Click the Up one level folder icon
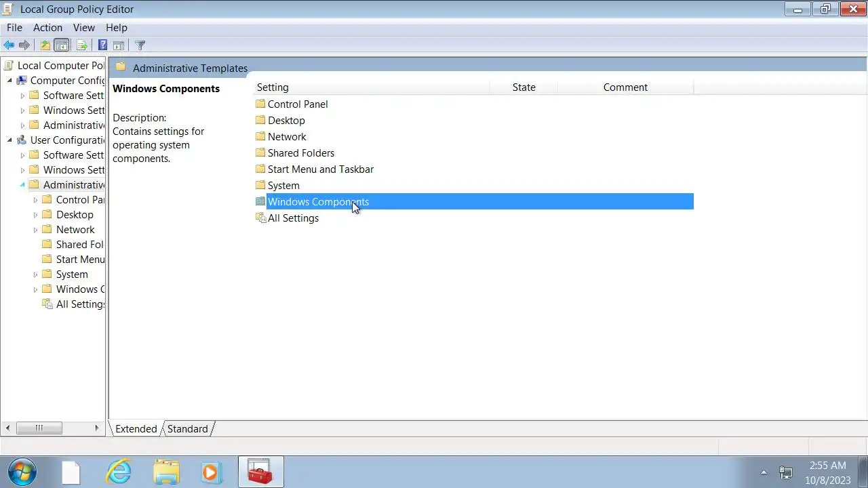This screenshot has height=488, width=868. pos(45,45)
